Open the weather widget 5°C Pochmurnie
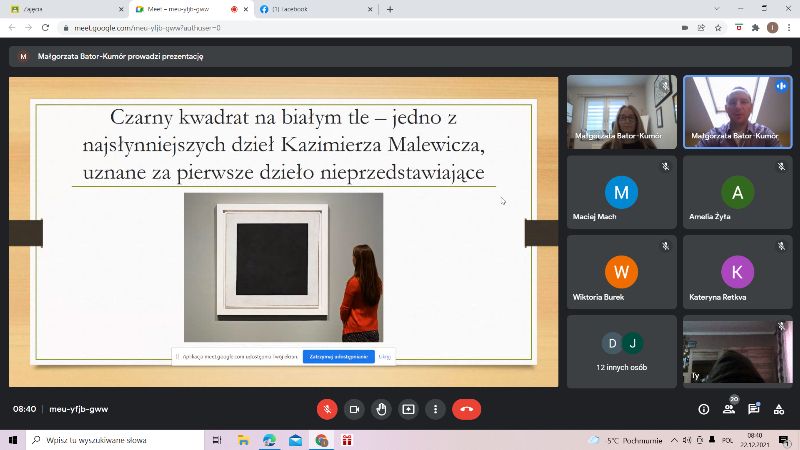This screenshot has height=450, width=800. [626, 440]
